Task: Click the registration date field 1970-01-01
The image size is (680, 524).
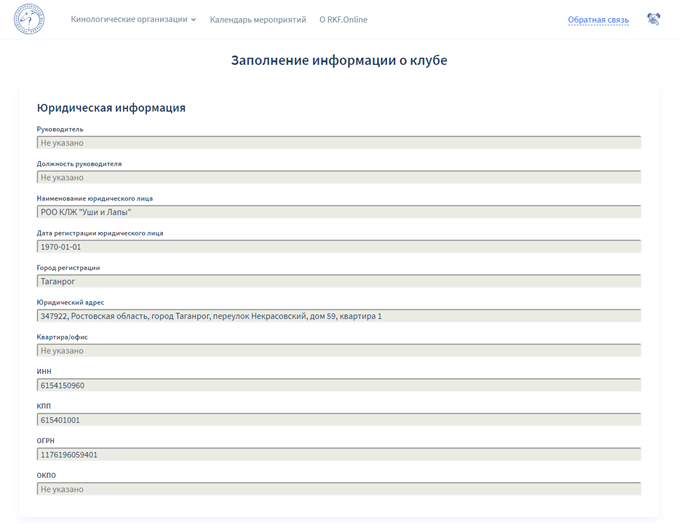Action: [x=338, y=247]
